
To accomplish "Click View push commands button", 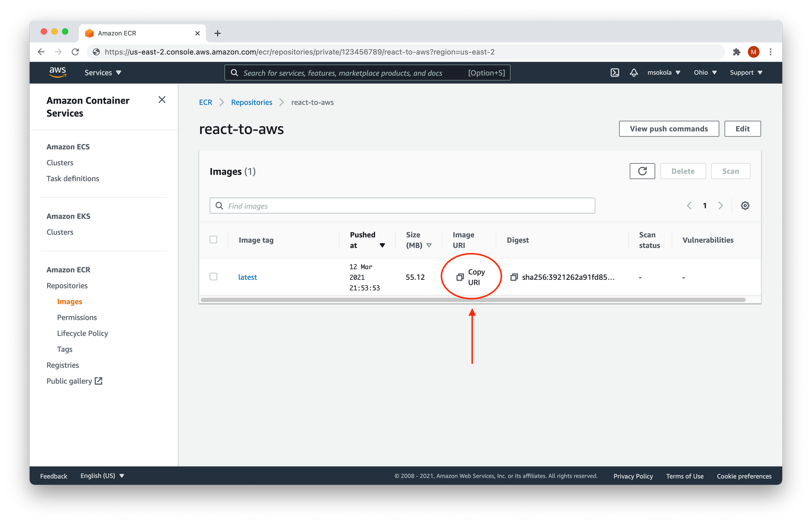I will pyautogui.click(x=669, y=129).
